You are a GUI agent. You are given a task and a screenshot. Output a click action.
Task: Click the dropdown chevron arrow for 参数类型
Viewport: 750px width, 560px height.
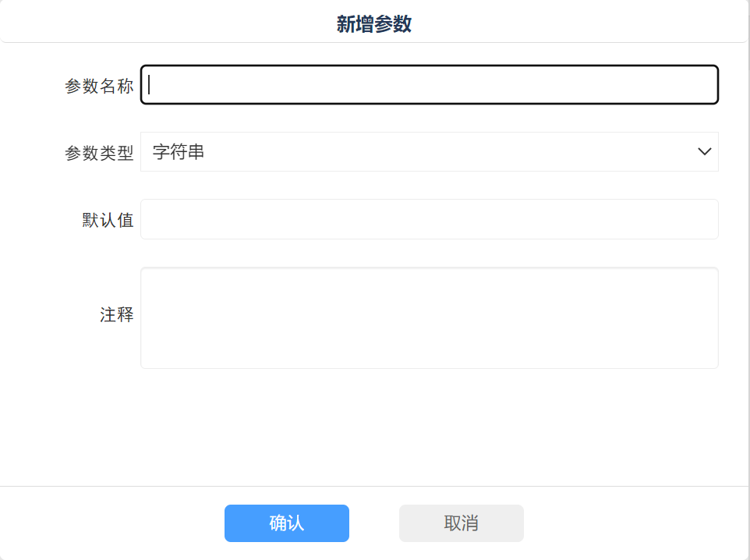pyautogui.click(x=704, y=152)
